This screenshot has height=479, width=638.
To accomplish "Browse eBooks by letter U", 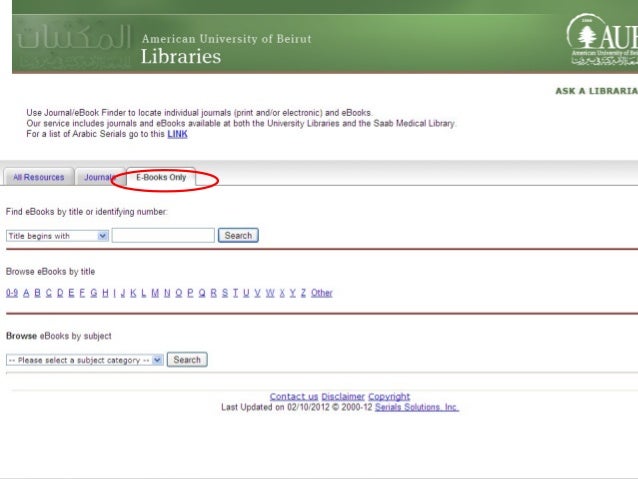I will (x=246, y=293).
